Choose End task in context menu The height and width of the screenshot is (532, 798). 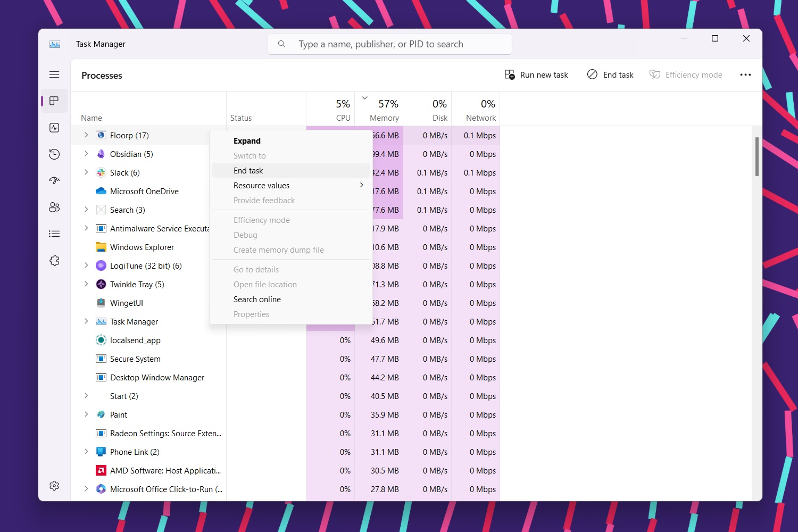tap(248, 171)
